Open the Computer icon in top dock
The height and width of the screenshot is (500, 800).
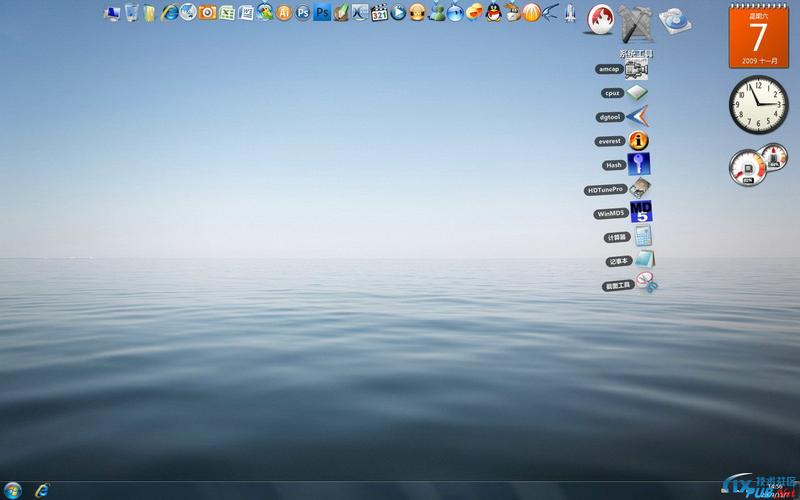(112, 13)
